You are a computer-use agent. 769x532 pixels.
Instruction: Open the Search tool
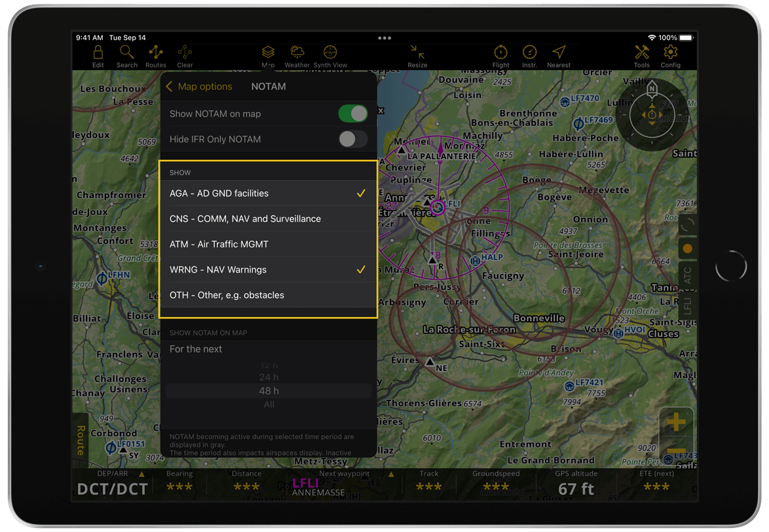coord(126,56)
